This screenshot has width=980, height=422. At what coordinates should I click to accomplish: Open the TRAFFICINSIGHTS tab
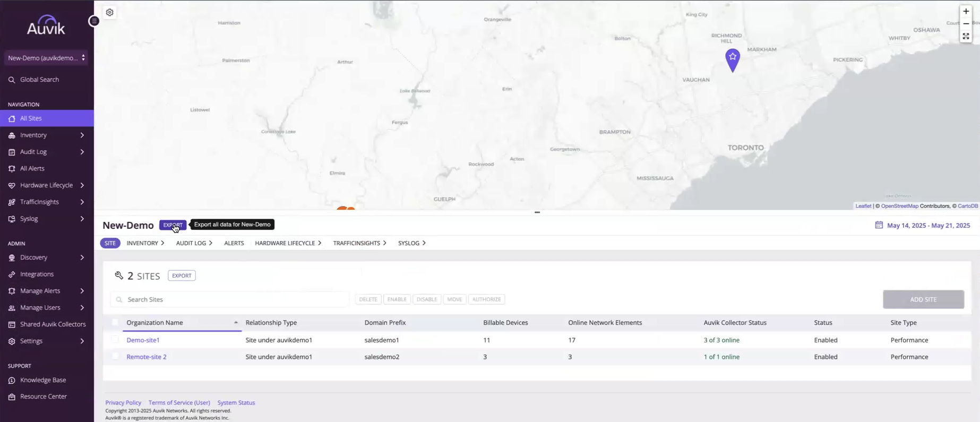359,243
